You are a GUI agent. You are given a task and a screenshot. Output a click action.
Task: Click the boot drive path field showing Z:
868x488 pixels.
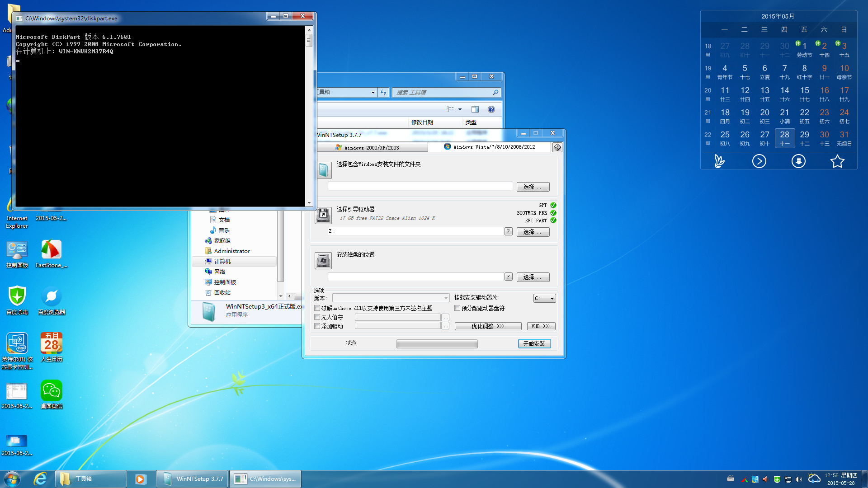coord(416,231)
